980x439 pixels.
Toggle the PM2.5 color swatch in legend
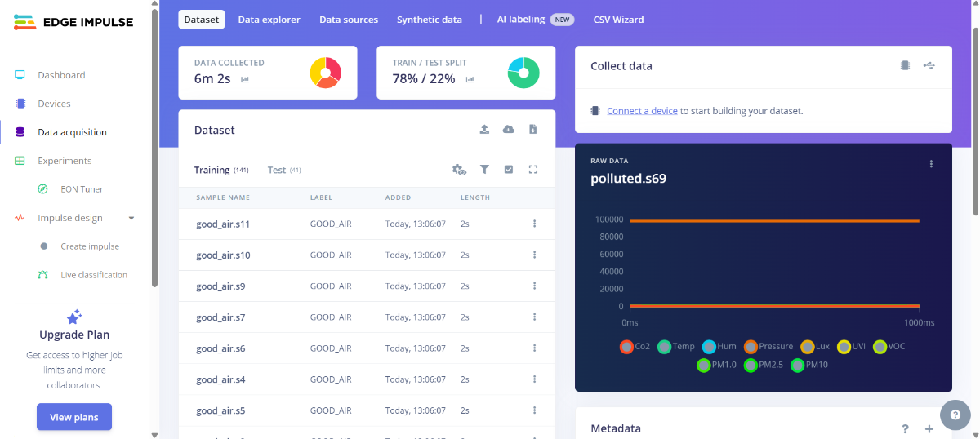(x=751, y=366)
